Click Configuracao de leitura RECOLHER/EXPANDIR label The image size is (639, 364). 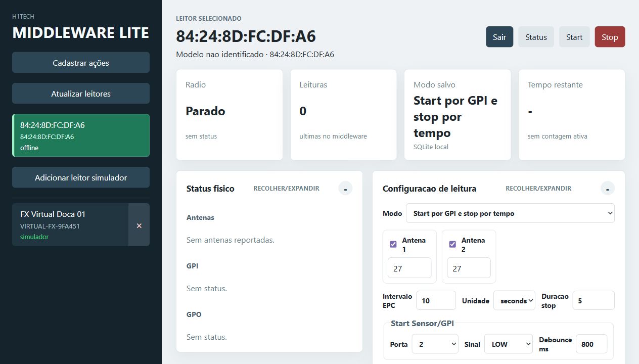538,188
